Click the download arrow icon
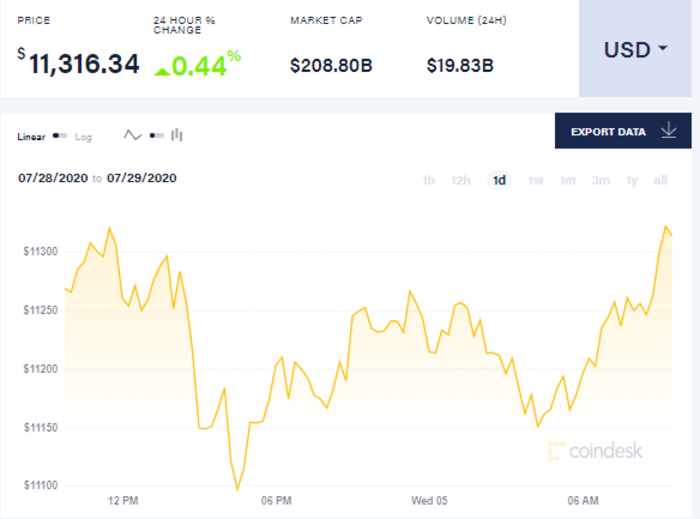700x519 pixels. click(668, 131)
